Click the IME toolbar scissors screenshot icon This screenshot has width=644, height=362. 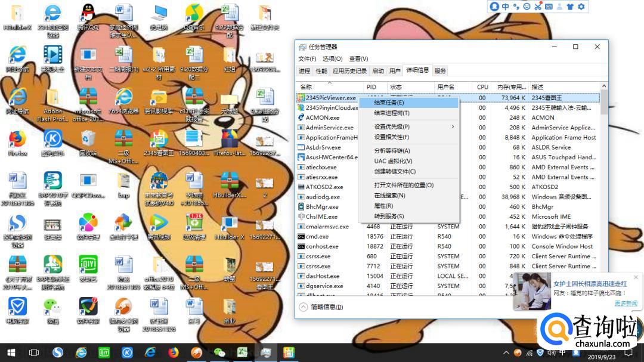pos(538,7)
